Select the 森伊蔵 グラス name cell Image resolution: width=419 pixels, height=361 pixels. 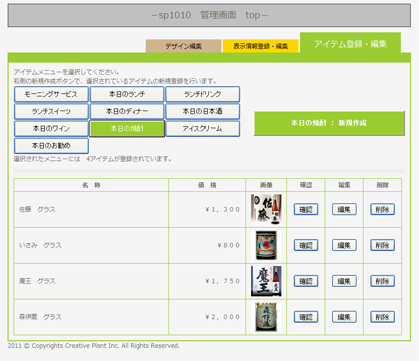91,317
